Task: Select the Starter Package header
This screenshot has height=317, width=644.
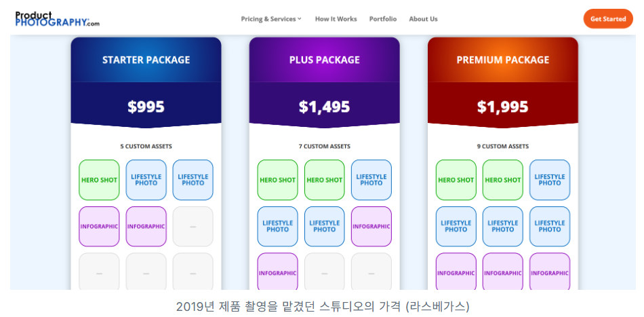Action: (146, 60)
